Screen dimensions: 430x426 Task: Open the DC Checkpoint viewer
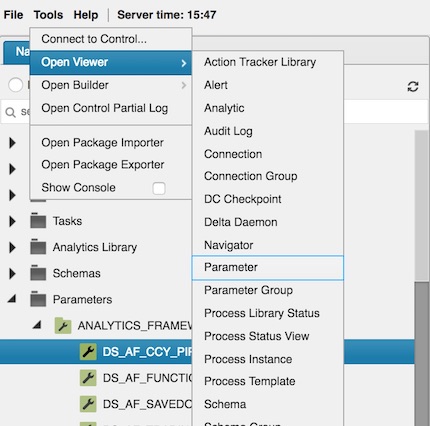pyautogui.click(x=268, y=199)
